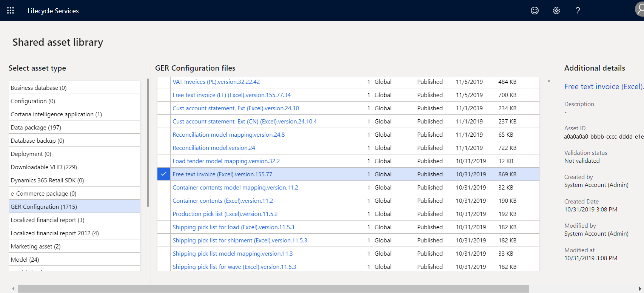Viewport: 644px width, 293px height.
Task: Click the Not validated status text
Action: coord(582,160)
